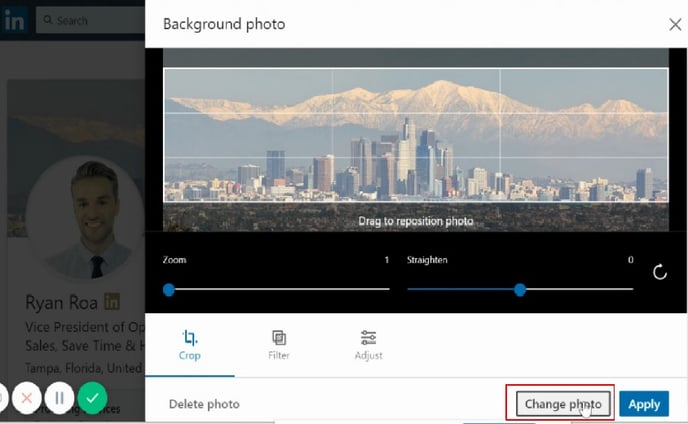Click the LinkedIn logo icon
The image size is (688, 424).
click(x=14, y=20)
